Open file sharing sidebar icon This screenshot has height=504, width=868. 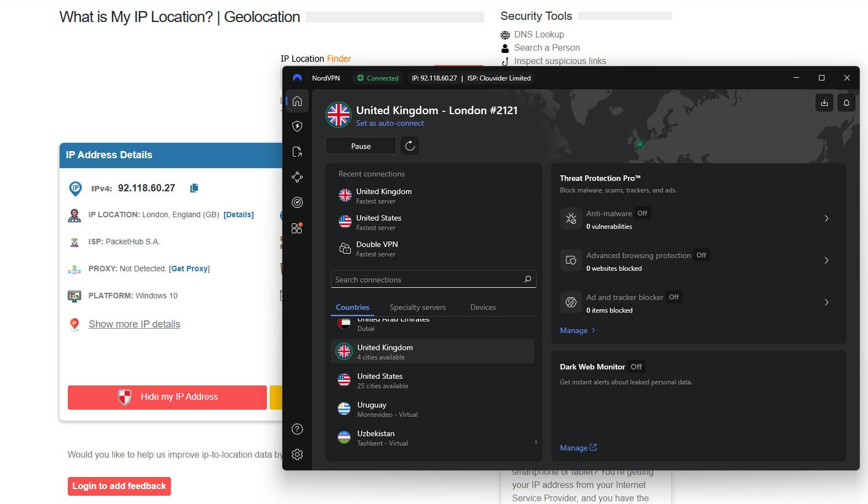coord(297,152)
